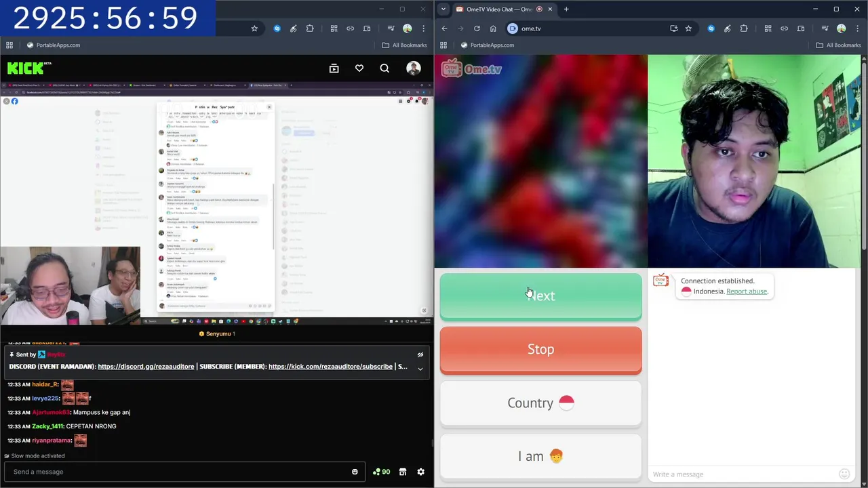
Task: Open the apps grid in the OmeTV bookmarks bar
Action: coord(443,45)
